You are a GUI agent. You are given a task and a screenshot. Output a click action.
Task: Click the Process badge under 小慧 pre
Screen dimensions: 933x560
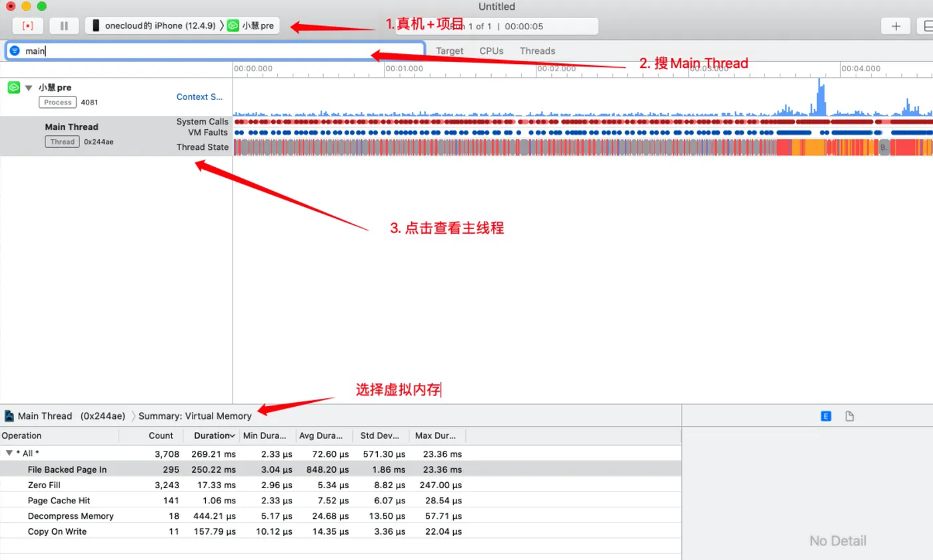pos(57,102)
